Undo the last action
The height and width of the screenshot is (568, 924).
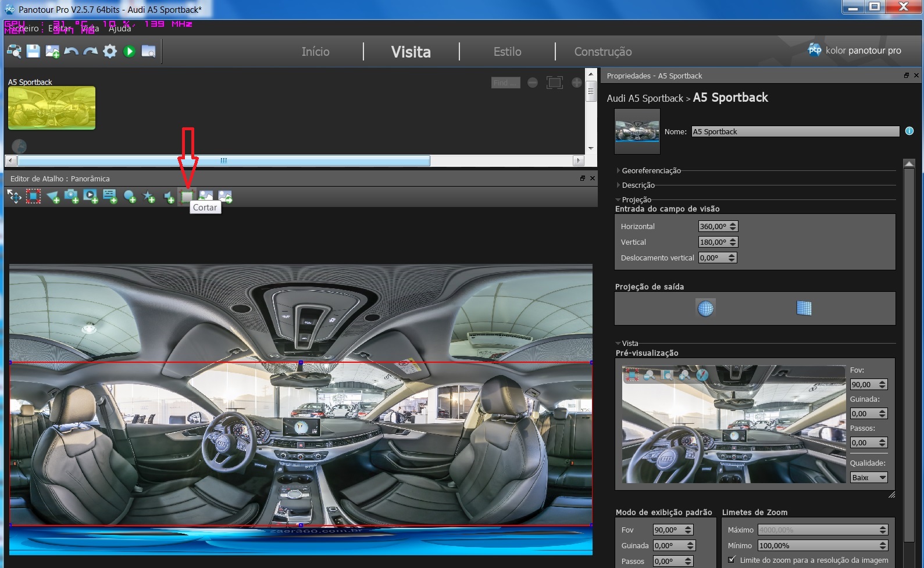(x=71, y=51)
